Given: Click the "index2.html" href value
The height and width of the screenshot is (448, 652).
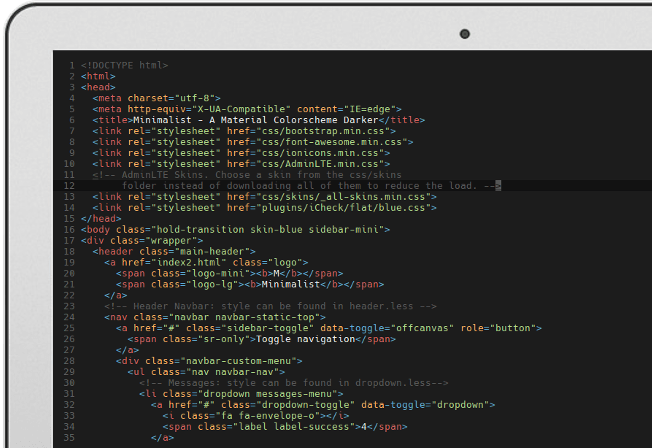Looking at the screenshot, I should pos(188,262).
